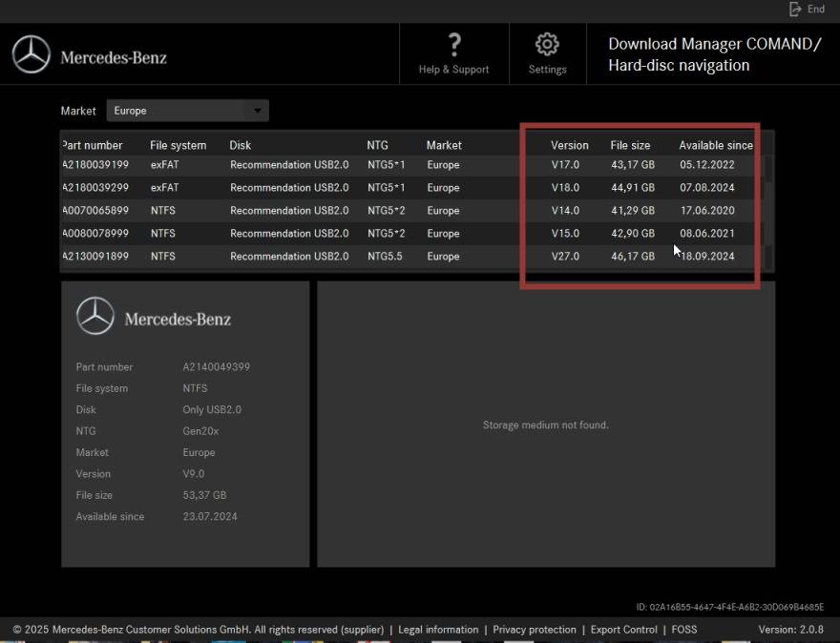Open FOSS link in footer
This screenshot has width=840, height=643.
point(684,630)
